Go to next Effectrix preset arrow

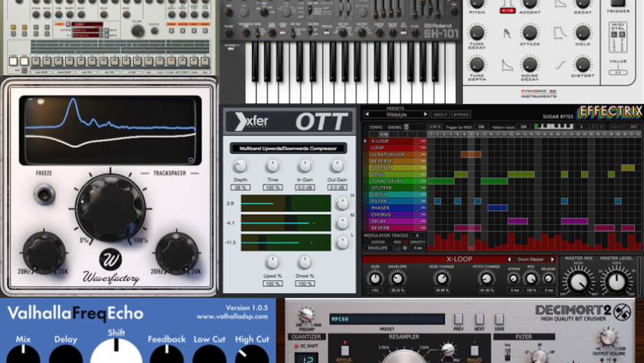(426, 114)
